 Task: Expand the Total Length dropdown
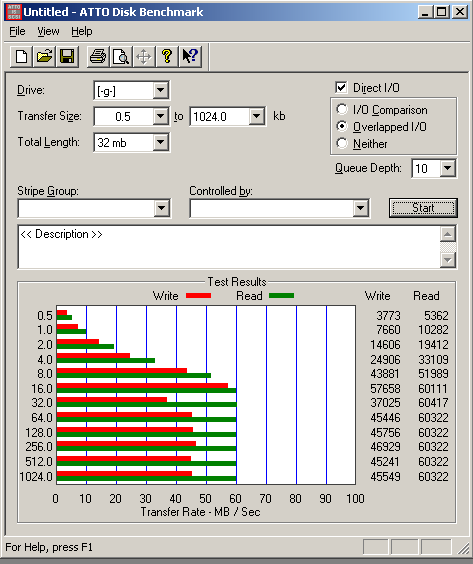161,142
